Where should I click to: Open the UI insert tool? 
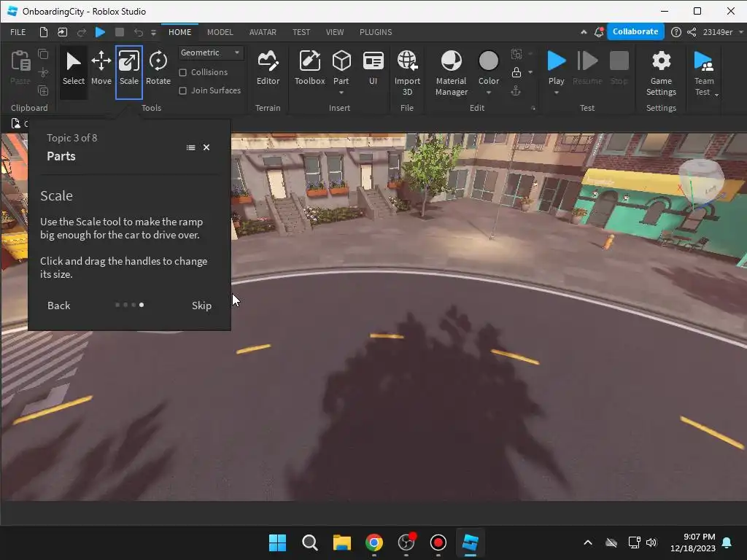(373, 69)
